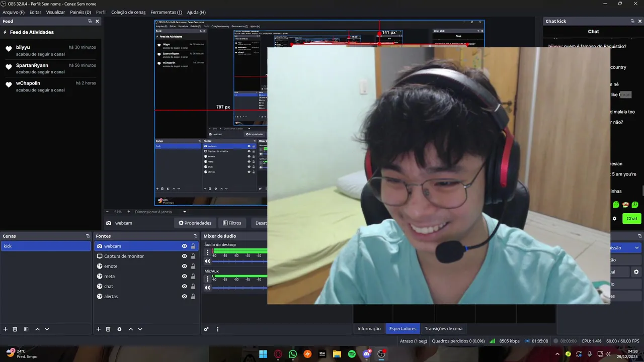Toggle lock on Captura de monitor source
This screenshot has height=362, width=644.
click(193, 256)
